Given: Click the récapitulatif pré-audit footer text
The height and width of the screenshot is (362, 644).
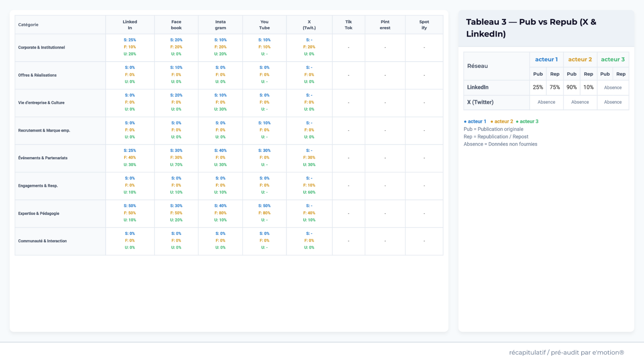Looking at the screenshot, I should pos(566,353).
